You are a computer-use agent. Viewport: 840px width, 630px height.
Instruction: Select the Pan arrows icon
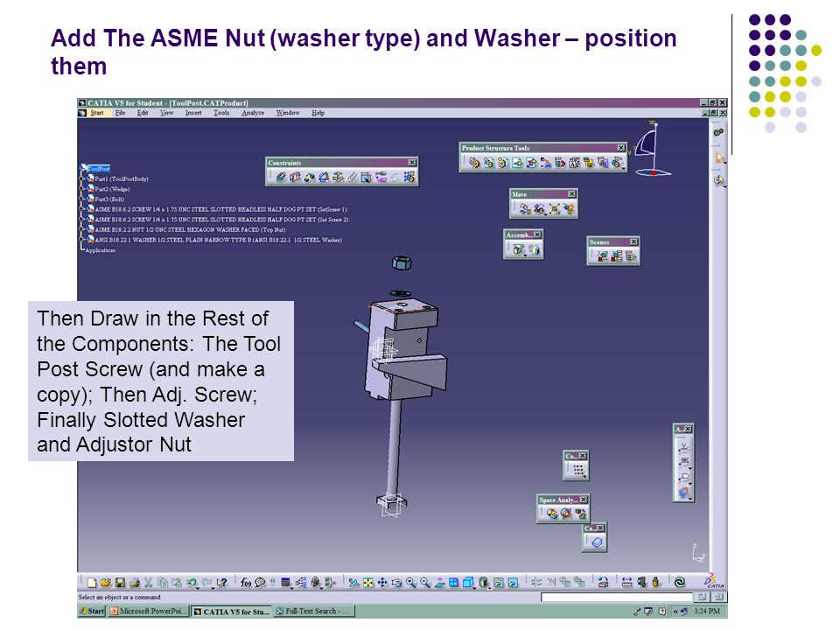coord(382,583)
